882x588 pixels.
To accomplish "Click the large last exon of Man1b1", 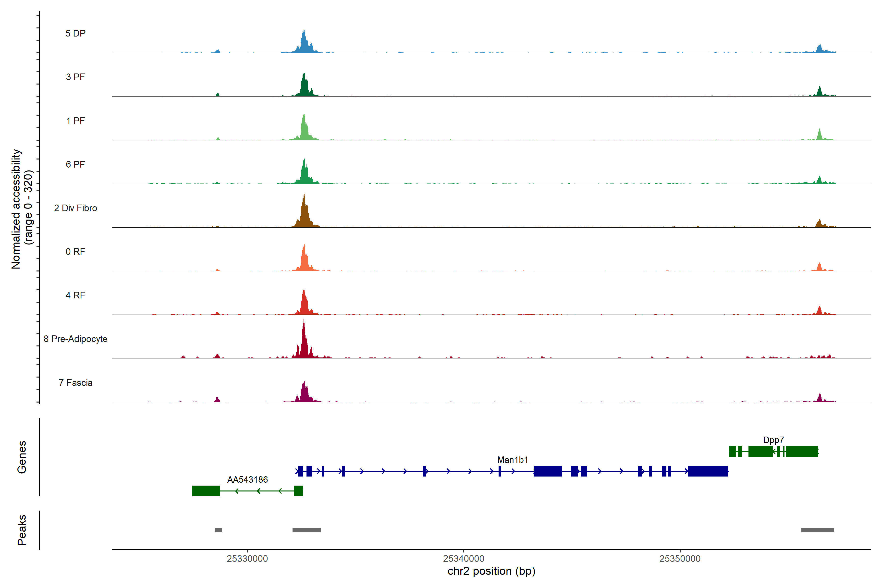I will (708, 471).
